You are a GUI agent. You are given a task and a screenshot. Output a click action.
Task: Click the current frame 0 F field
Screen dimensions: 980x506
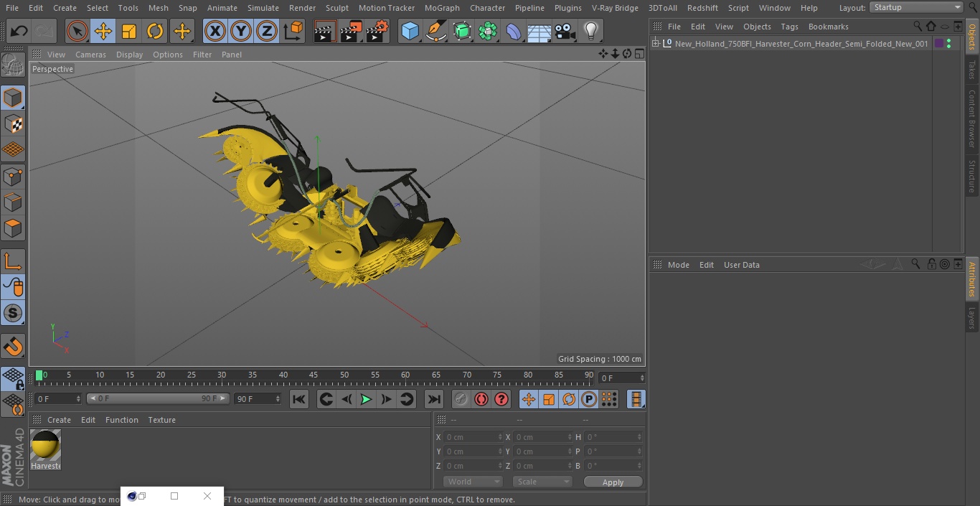58,398
